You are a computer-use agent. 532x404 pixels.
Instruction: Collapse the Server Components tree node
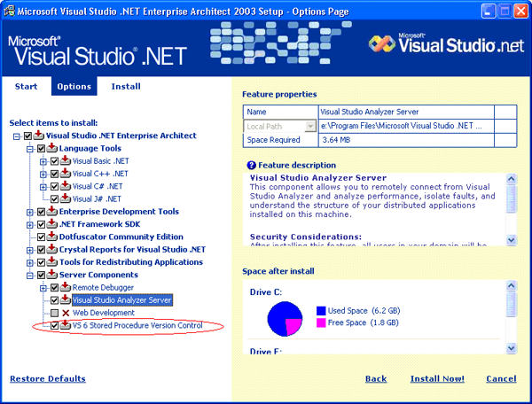click(x=30, y=275)
